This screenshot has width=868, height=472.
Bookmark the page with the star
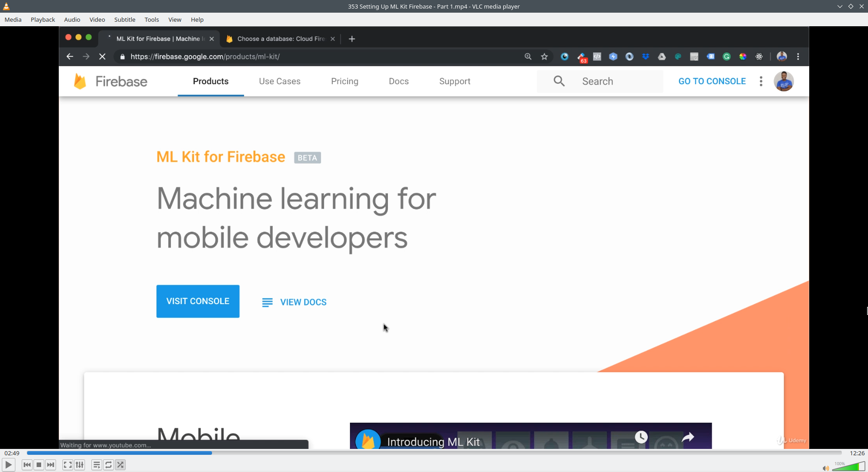pos(544,57)
